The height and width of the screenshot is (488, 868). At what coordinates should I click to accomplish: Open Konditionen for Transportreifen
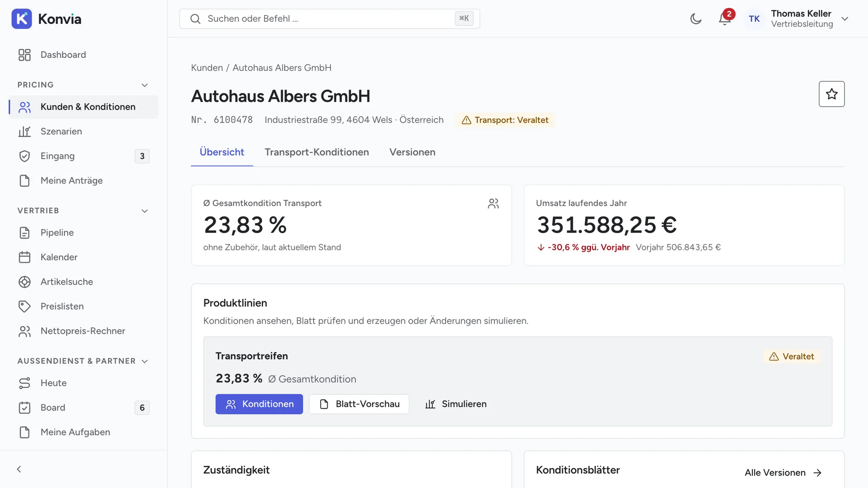click(259, 404)
